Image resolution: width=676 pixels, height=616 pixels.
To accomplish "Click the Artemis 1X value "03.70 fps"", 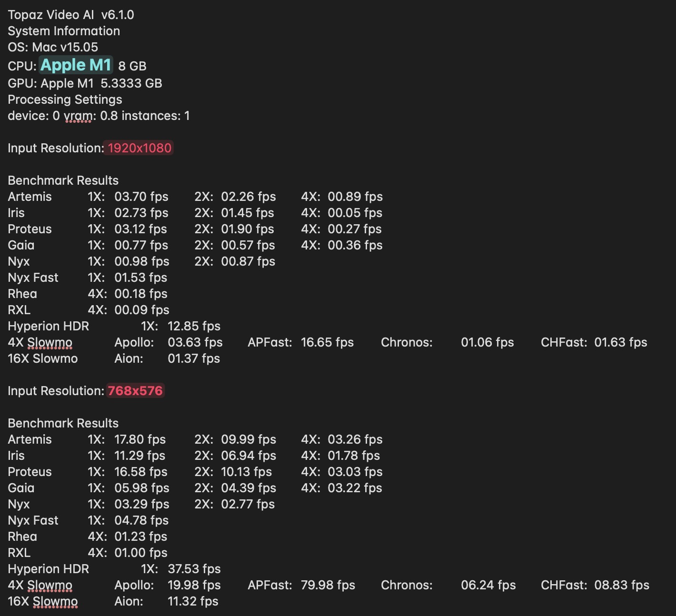I will coord(141,197).
